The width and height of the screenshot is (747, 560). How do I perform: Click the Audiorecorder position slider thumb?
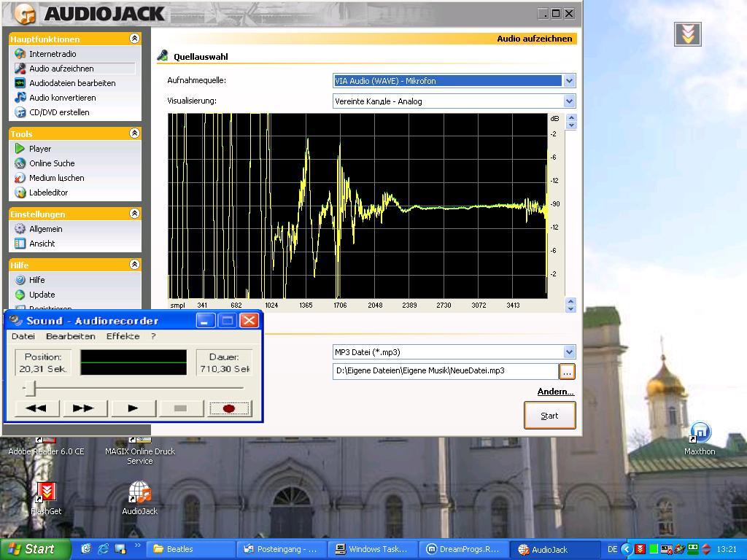coord(31,388)
